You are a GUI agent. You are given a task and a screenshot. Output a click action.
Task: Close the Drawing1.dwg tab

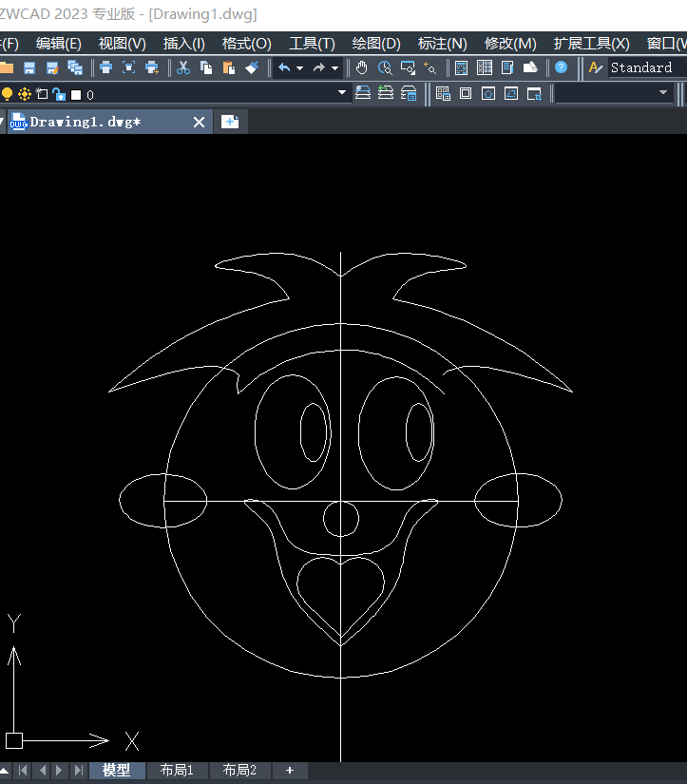tap(199, 122)
